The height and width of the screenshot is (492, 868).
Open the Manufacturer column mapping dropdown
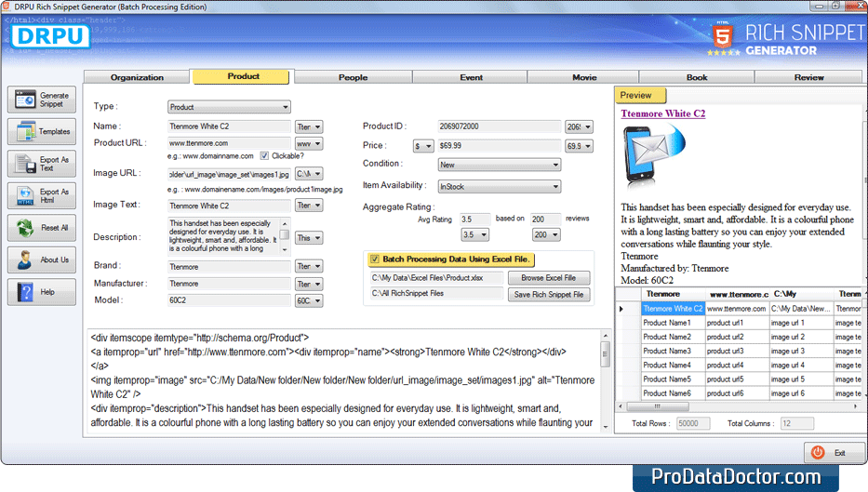pyautogui.click(x=309, y=284)
